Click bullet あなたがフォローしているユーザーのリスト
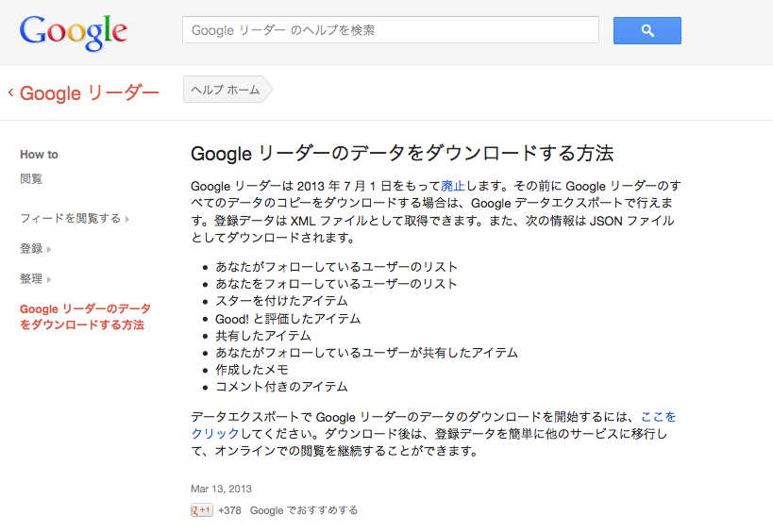This screenshot has height=532, width=773. pos(336,267)
